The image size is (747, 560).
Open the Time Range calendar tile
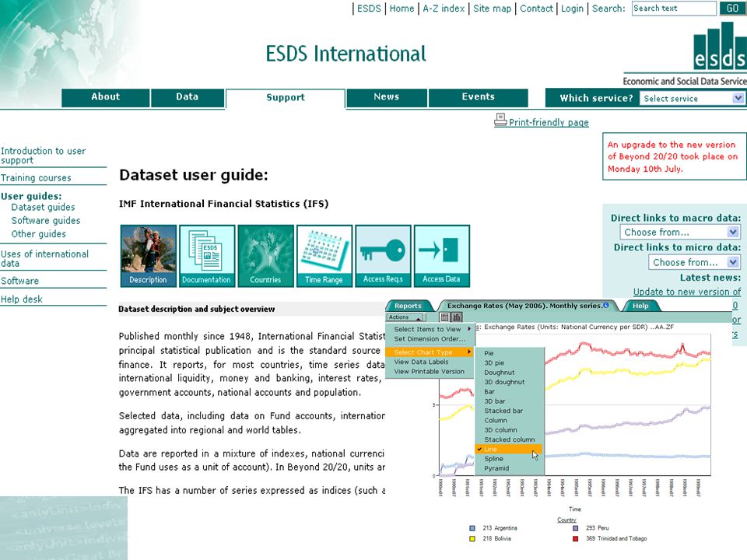pos(324,256)
